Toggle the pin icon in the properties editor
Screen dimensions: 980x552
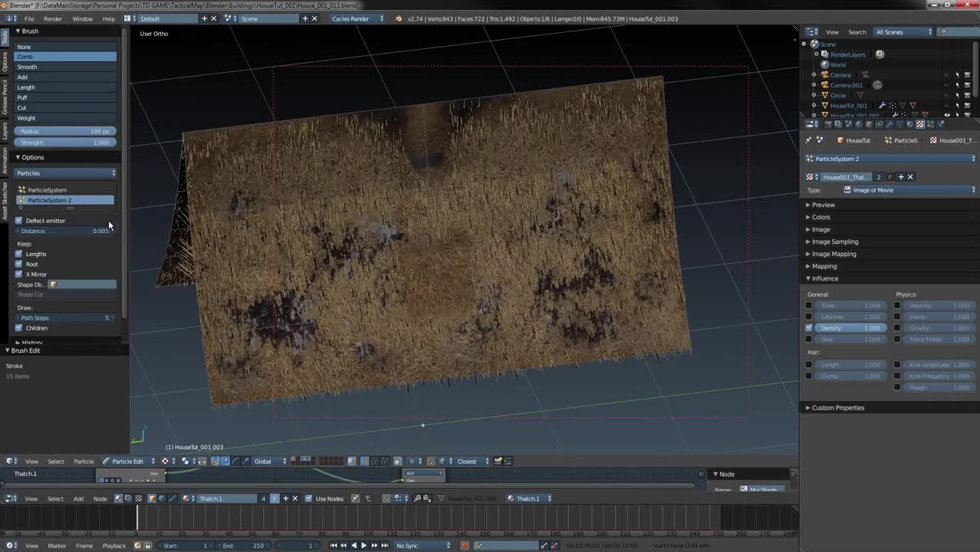[x=808, y=140]
